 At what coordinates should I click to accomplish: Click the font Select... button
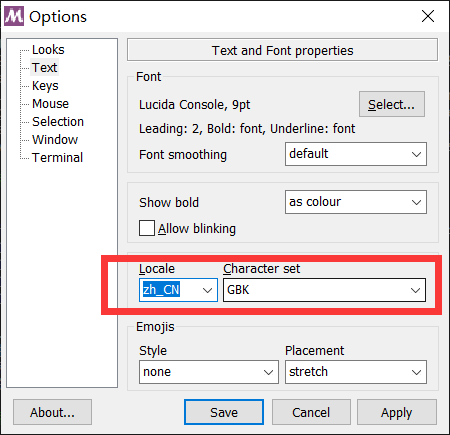tap(392, 104)
